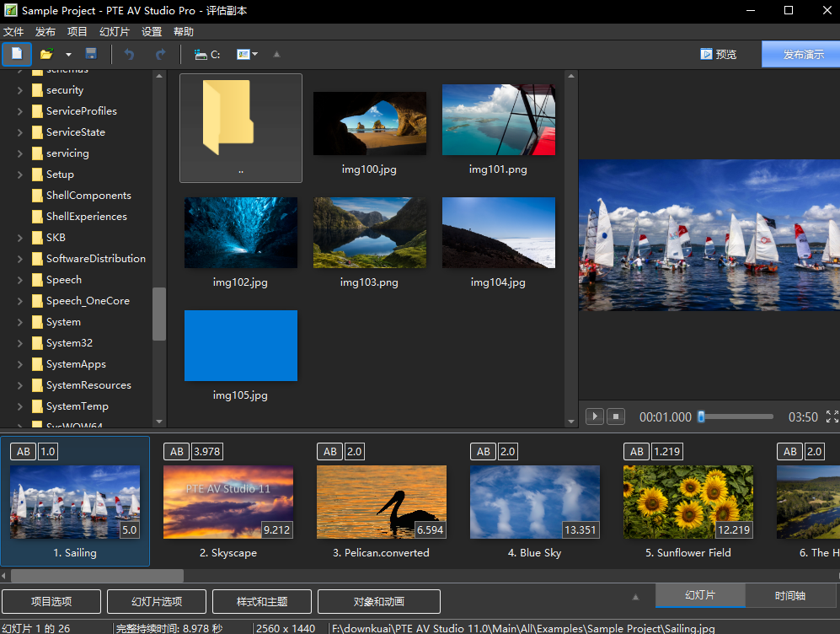Redo the last action
This screenshot has height=634, width=840.
[x=160, y=54]
